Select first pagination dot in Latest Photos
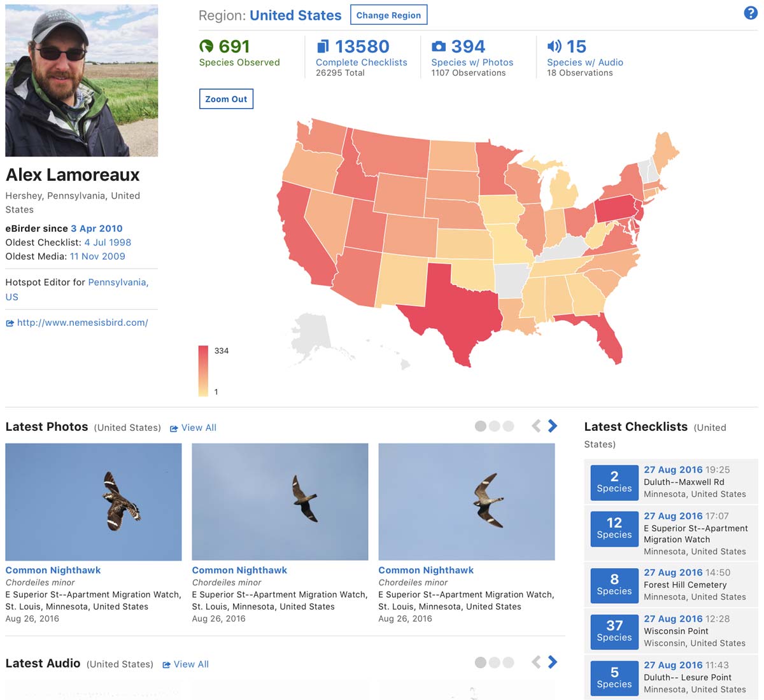764x700 pixels. pos(481,426)
